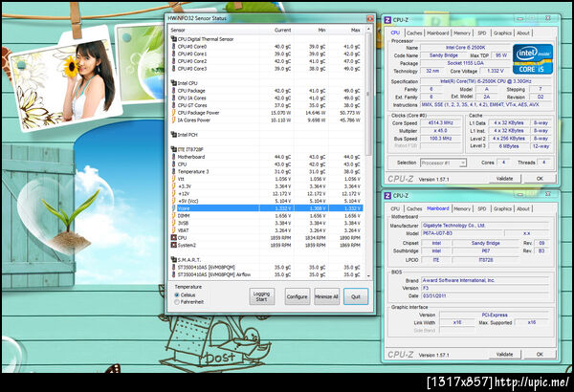This screenshot has height=392, width=574.
Task: Click voltage icon beside DIMM row
Action: coord(173,215)
